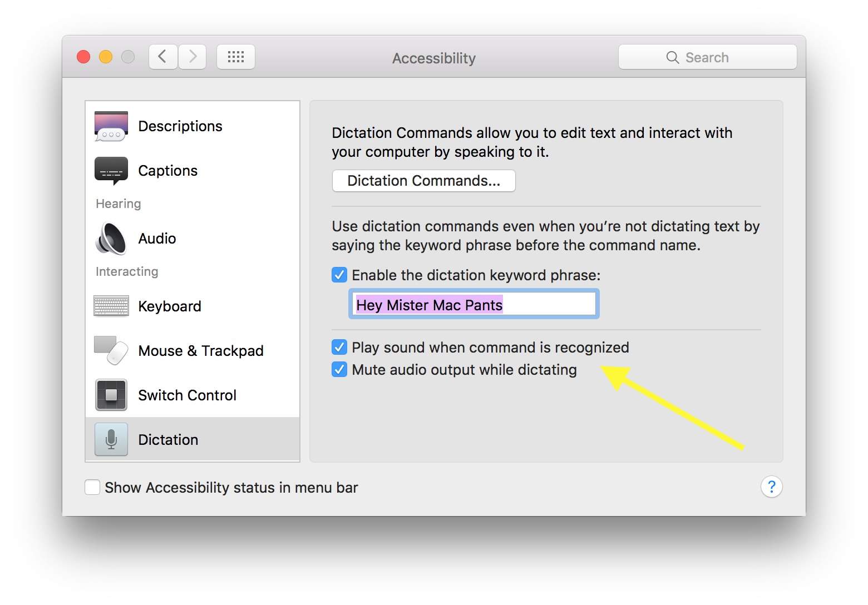Open the help question mark button
Image resolution: width=868 pixels, height=605 pixels.
point(772,487)
